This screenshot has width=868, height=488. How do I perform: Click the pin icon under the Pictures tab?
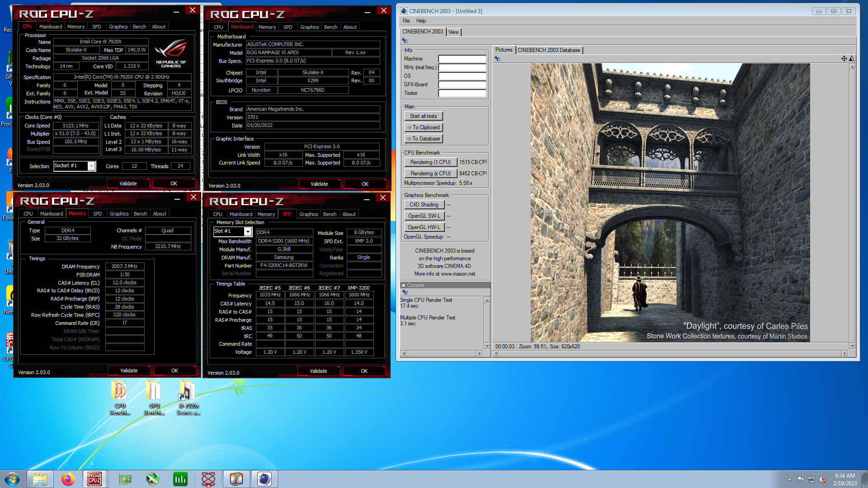click(x=497, y=59)
